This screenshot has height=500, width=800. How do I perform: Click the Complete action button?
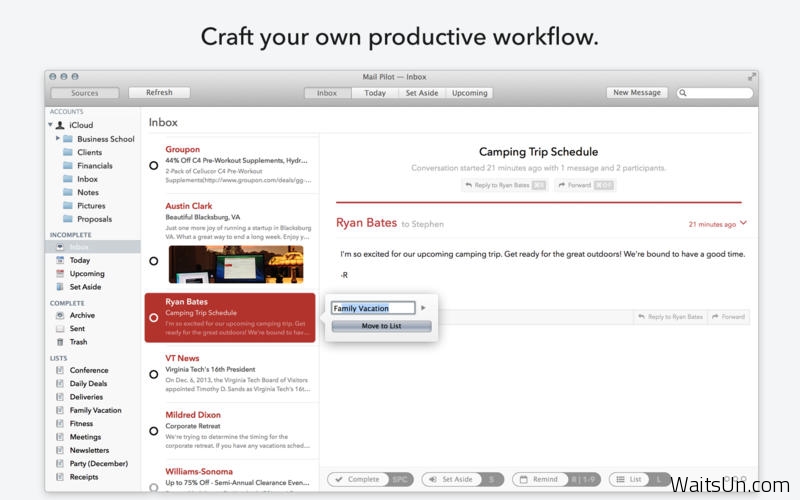[370, 480]
